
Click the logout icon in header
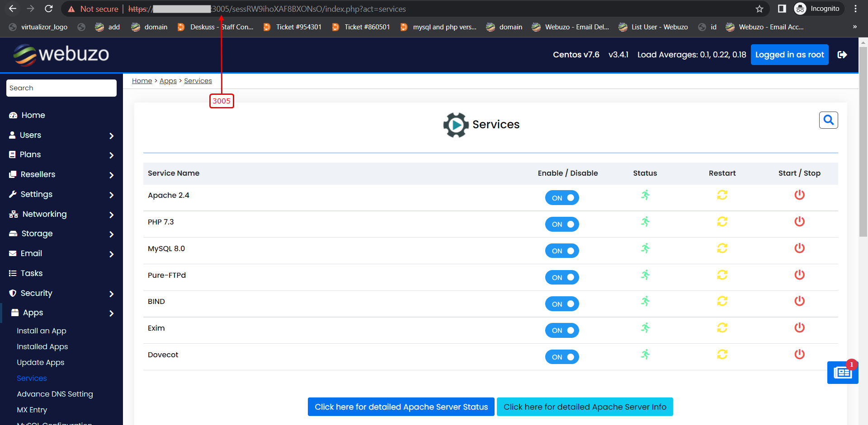[842, 55]
